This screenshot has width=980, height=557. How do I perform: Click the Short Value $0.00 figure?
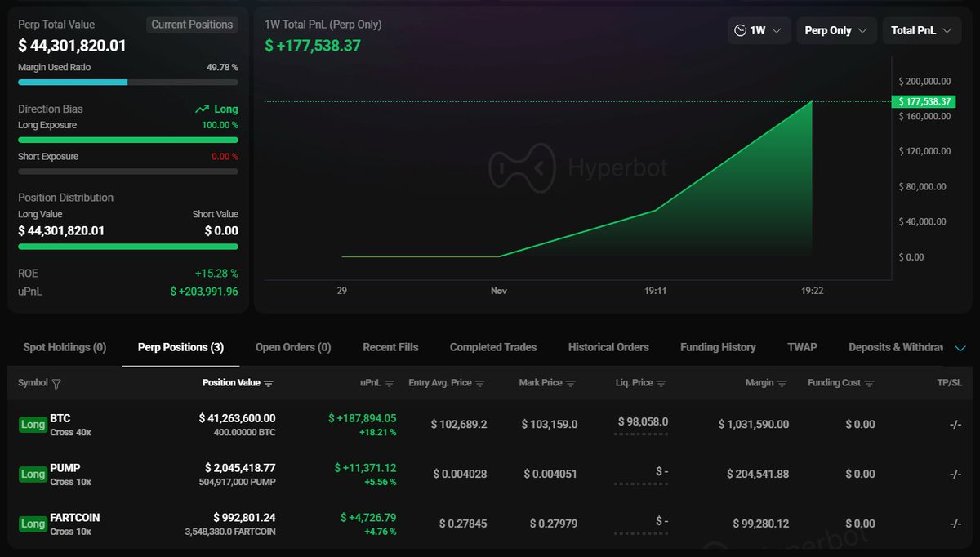coord(221,231)
